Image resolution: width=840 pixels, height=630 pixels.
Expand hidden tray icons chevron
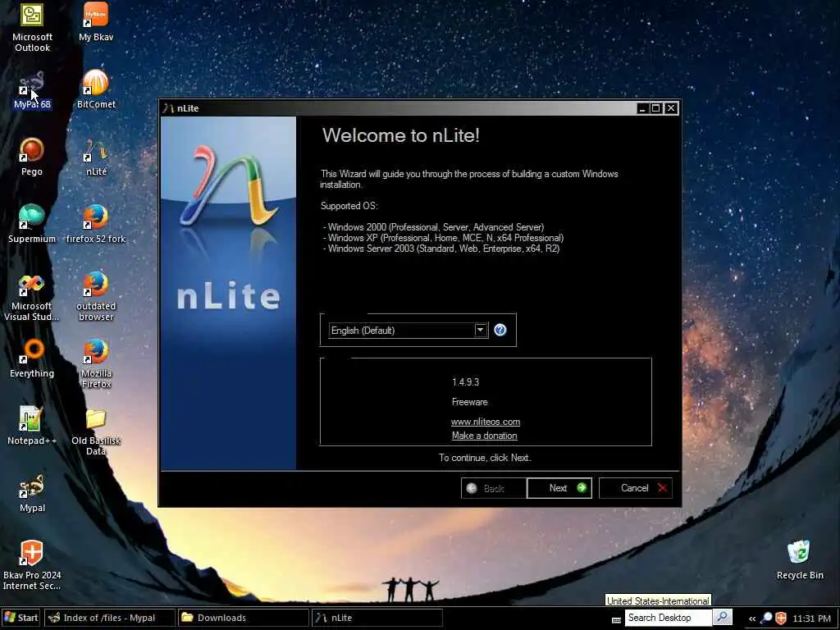point(752,619)
